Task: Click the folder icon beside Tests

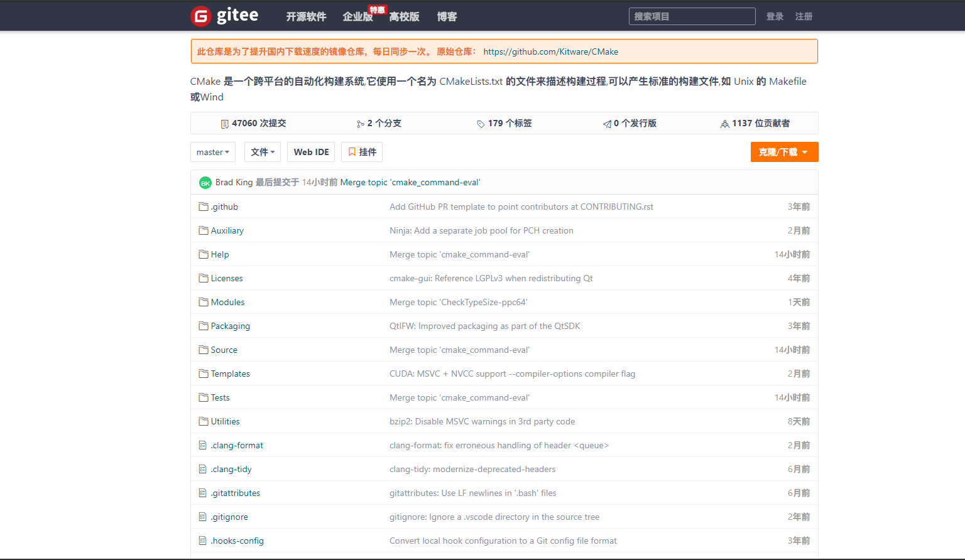Action: [x=202, y=397]
